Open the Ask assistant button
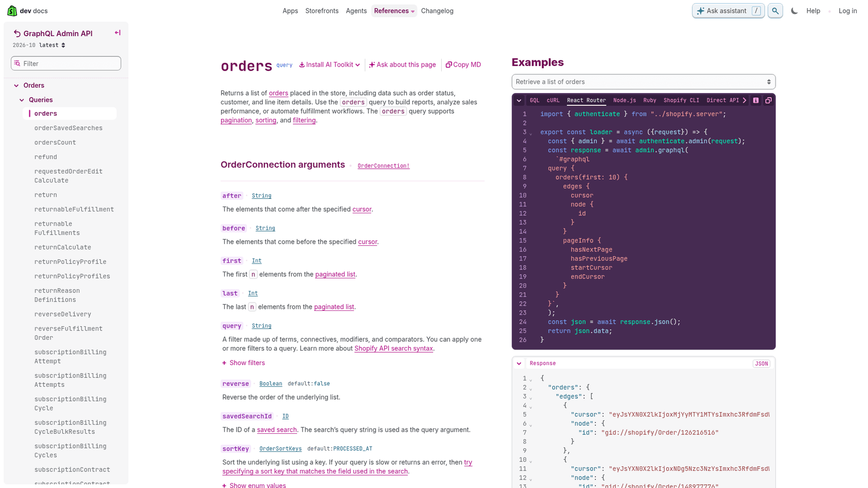868x488 pixels. [x=728, y=11]
